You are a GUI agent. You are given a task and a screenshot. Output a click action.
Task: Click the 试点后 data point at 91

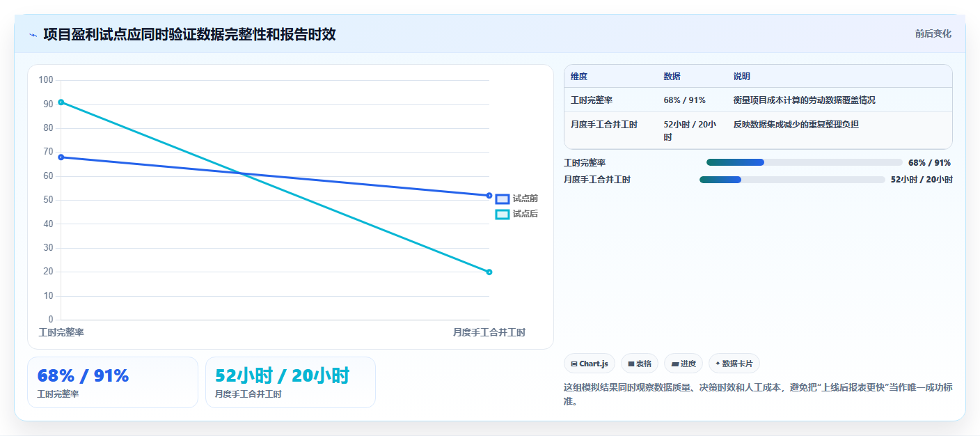[61, 102]
